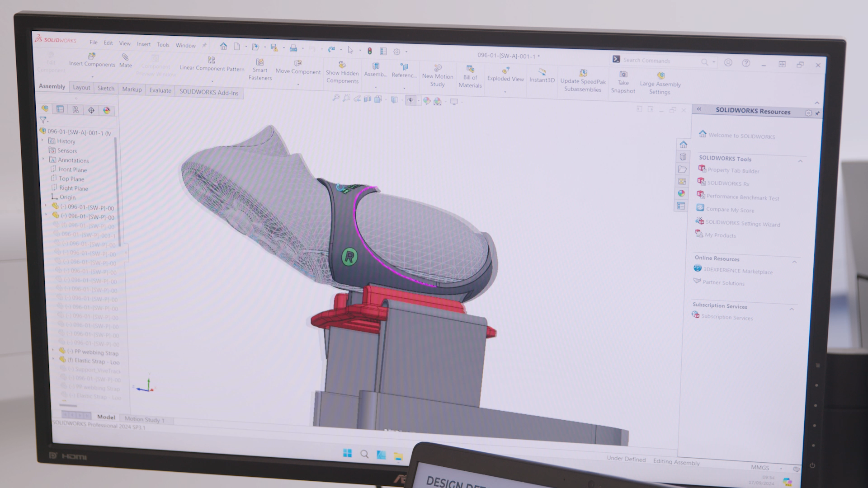Click the Home icon in quick access toolbar

(x=223, y=46)
